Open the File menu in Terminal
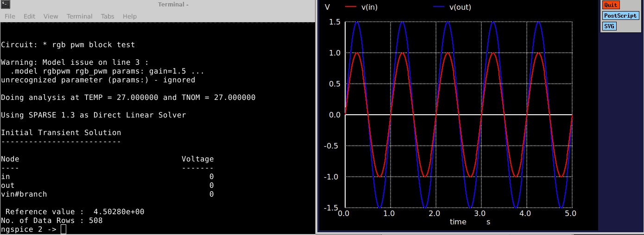Screen dimensions: 644x235 10,16
